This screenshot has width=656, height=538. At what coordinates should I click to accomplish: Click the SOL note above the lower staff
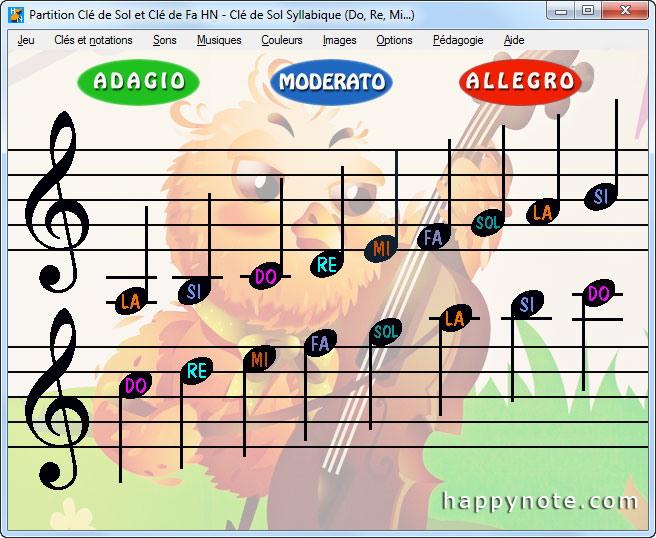pyautogui.click(x=386, y=331)
